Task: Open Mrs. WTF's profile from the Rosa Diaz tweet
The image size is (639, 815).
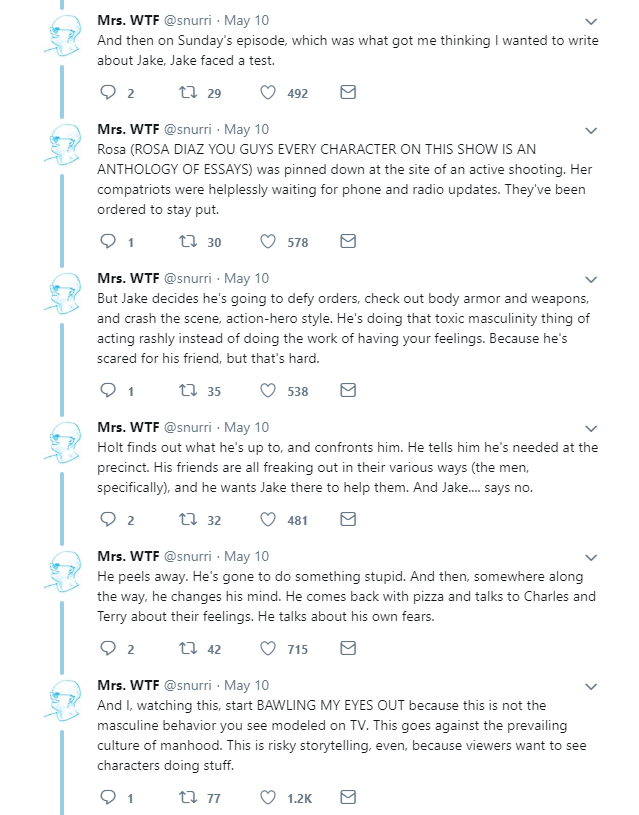Action: [x=127, y=129]
